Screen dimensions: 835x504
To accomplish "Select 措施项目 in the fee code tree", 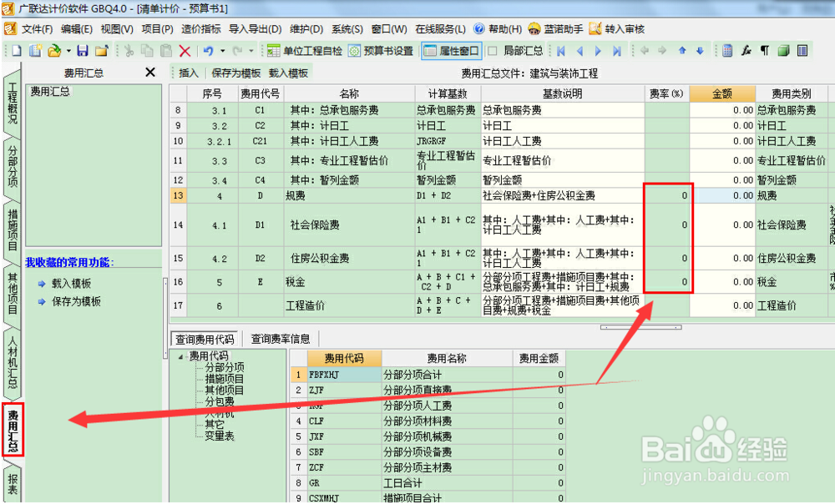I will point(225,379).
